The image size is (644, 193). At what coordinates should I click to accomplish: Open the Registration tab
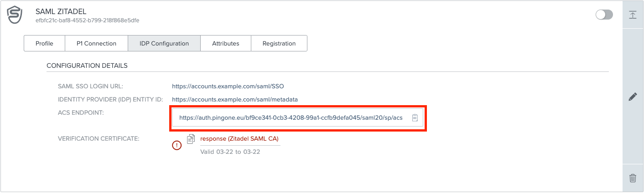[279, 44]
